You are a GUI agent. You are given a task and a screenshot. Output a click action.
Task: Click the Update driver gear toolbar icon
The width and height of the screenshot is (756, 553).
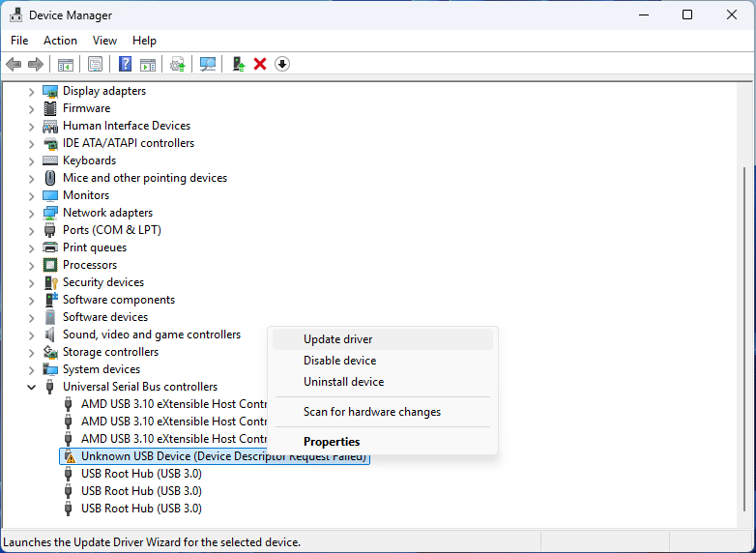point(178,64)
